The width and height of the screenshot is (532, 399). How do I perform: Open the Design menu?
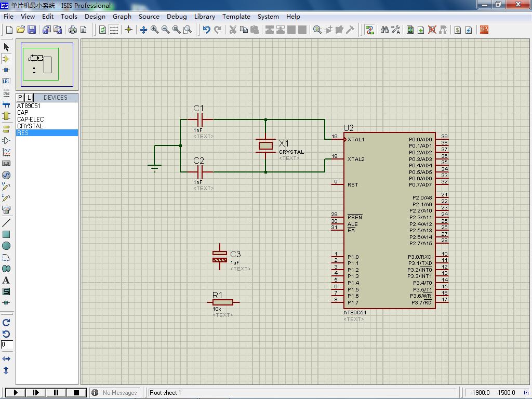tap(95, 16)
